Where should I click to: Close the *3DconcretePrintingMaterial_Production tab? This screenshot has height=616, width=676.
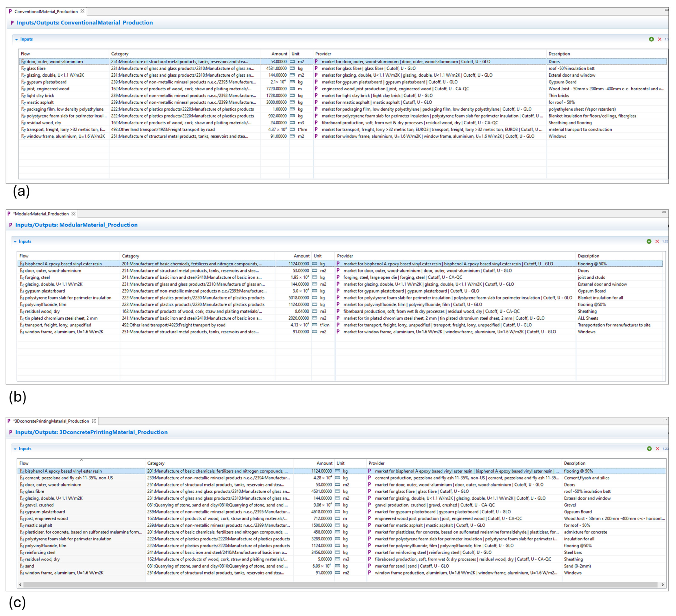click(94, 421)
